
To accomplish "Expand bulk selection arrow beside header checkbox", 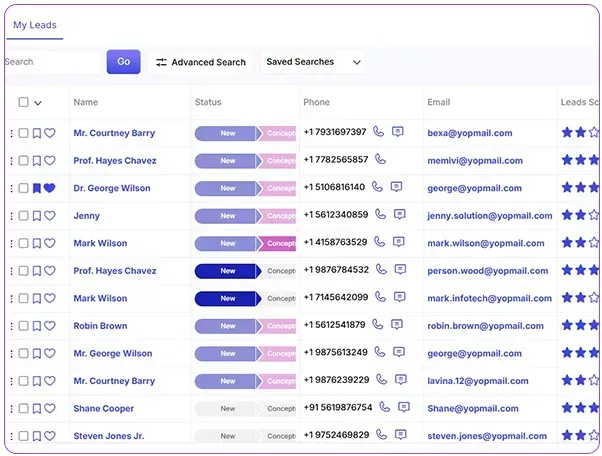I will click(38, 103).
